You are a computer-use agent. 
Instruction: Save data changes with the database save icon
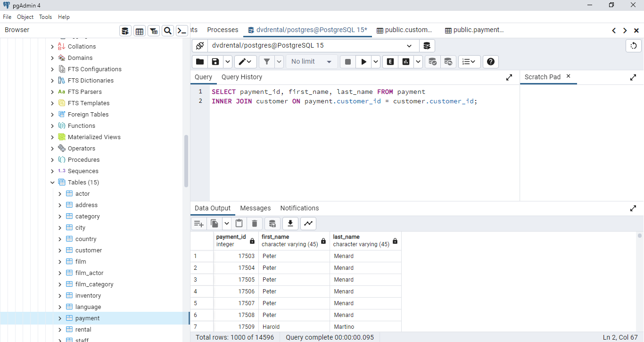pyautogui.click(x=272, y=224)
